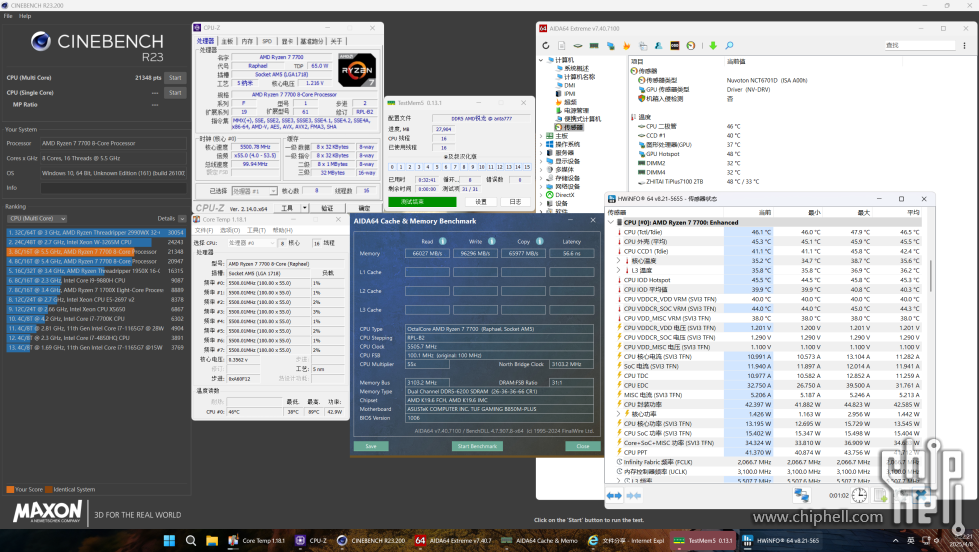Switch to HWiNFO 64 via taskbar button
The image size is (979, 552).
(x=780, y=541)
